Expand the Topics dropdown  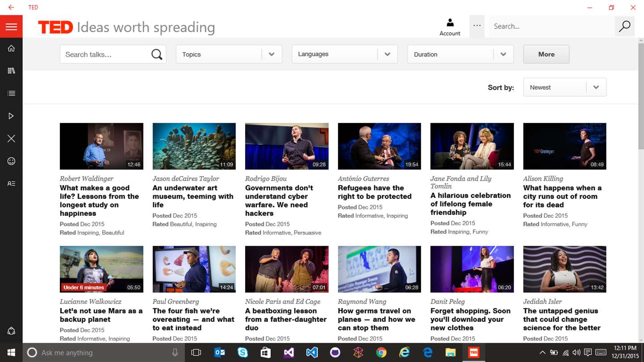point(229,55)
